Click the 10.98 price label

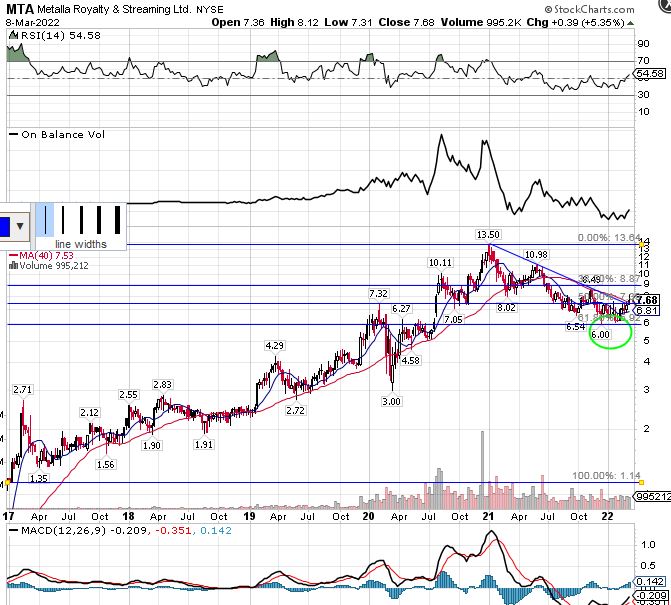point(536,255)
